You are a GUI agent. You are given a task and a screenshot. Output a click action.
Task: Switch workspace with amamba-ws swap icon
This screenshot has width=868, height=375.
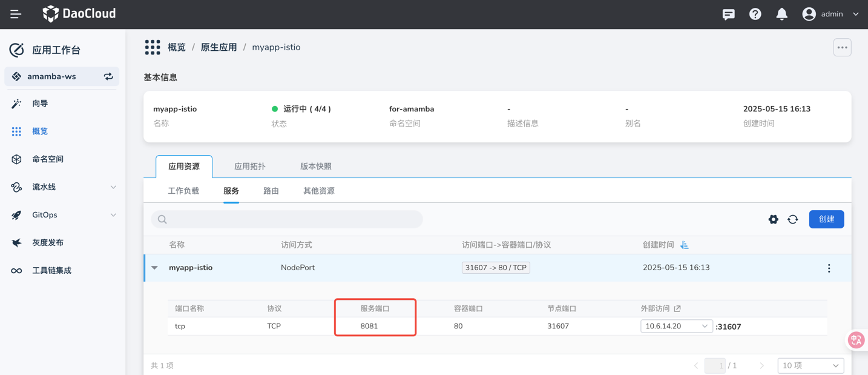[108, 76]
